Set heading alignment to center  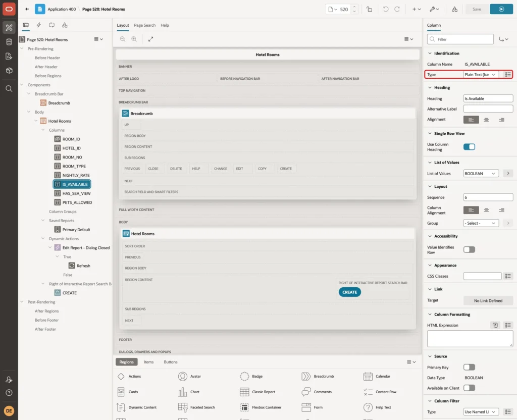pyautogui.click(x=486, y=120)
